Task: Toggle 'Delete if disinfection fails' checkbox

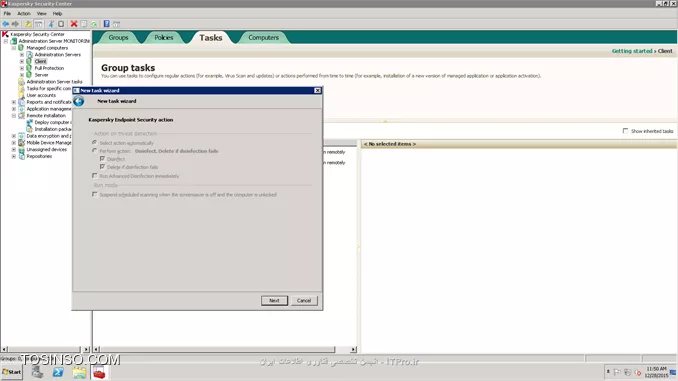Action: [x=102, y=166]
